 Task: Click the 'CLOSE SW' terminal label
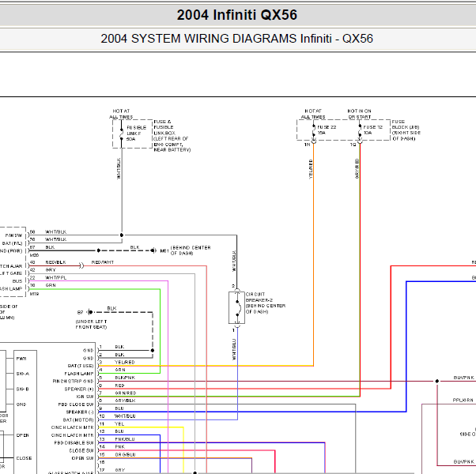81,450
